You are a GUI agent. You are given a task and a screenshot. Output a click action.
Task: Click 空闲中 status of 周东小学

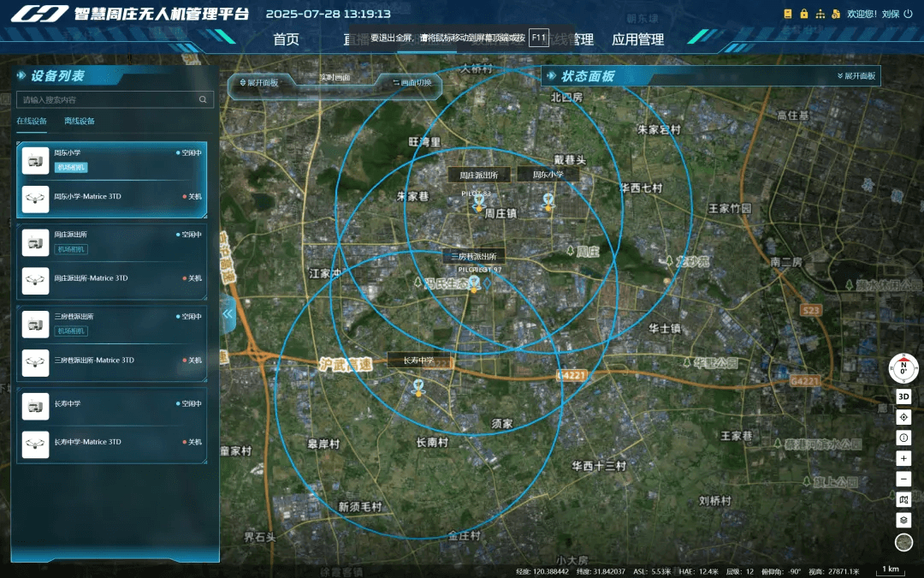[x=189, y=152]
